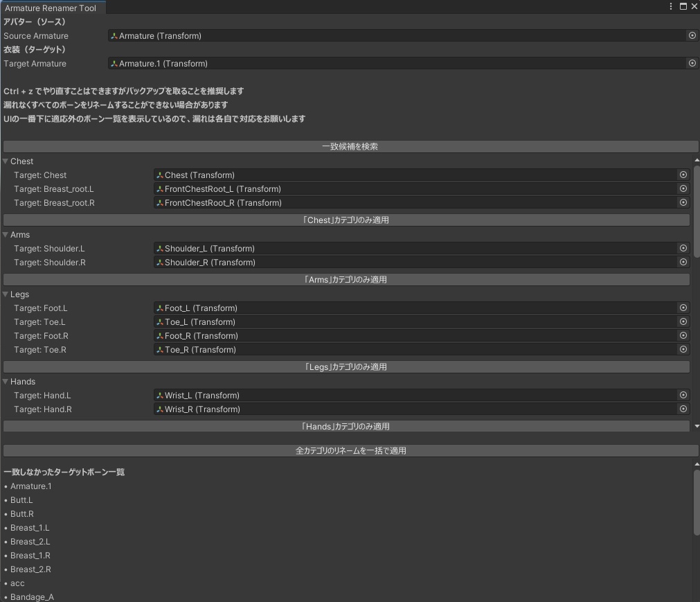
Task: Open object picker for the Wrist_L field
Action: pos(683,395)
